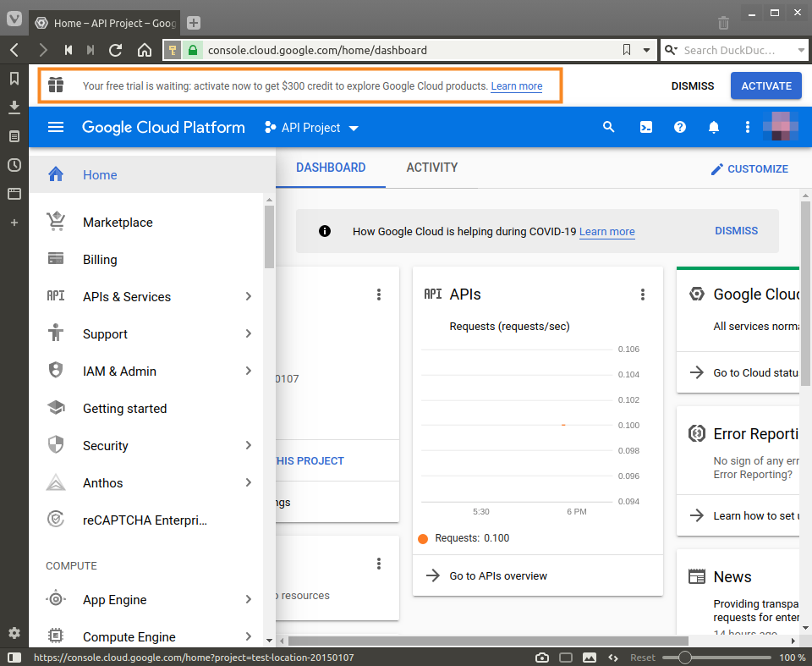This screenshot has width=812, height=666.
Task: Bookmark this page using address bar icon
Action: (627, 50)
